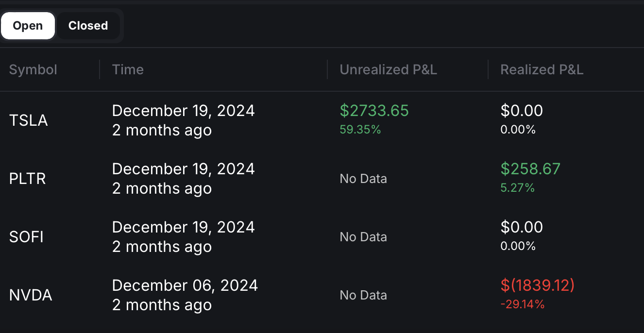The height and width of the screenshot is (333, 644).
Task: Select NVDA date December 06, 2024
Action: pos(185,285)
